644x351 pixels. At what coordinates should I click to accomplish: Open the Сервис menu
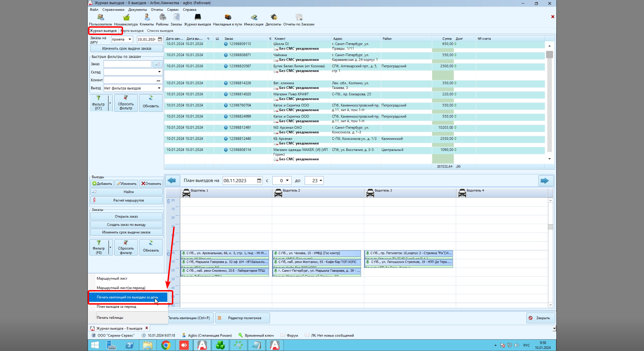(172, 10)
